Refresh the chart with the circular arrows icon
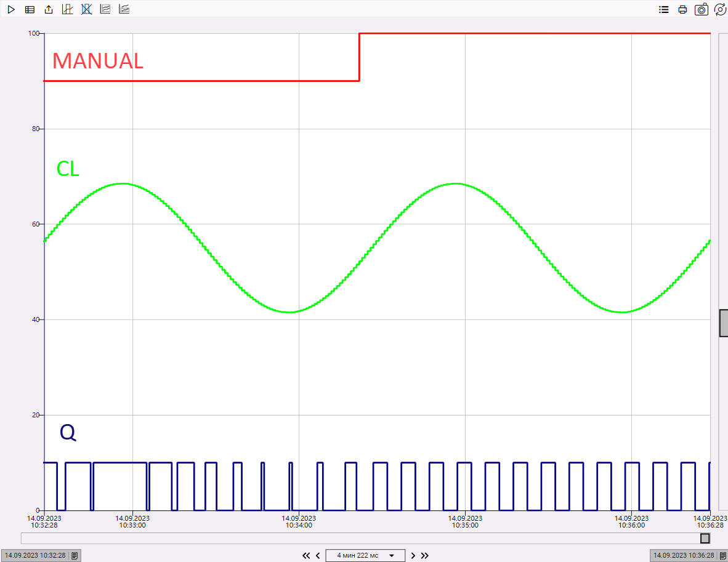The width and height of the screenshot is (728, 562). pos(720,9)
